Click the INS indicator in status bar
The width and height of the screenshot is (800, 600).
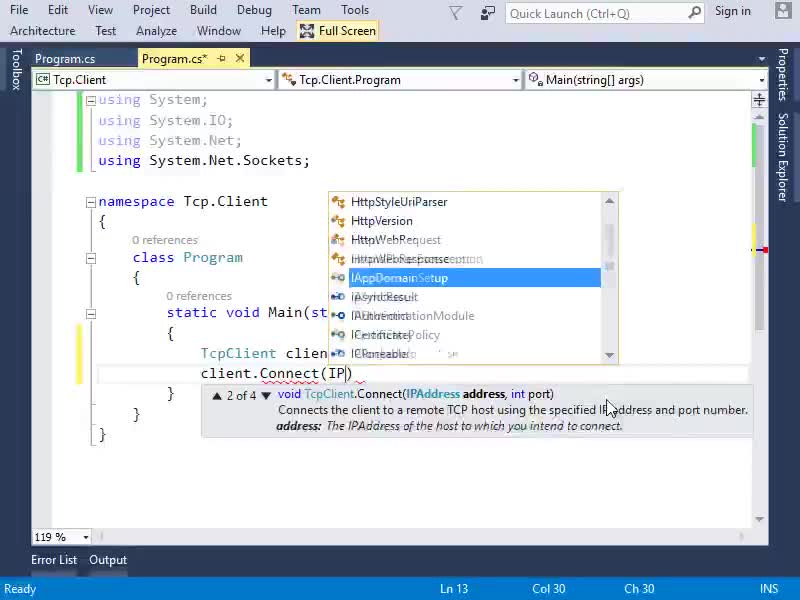(769, 589)
